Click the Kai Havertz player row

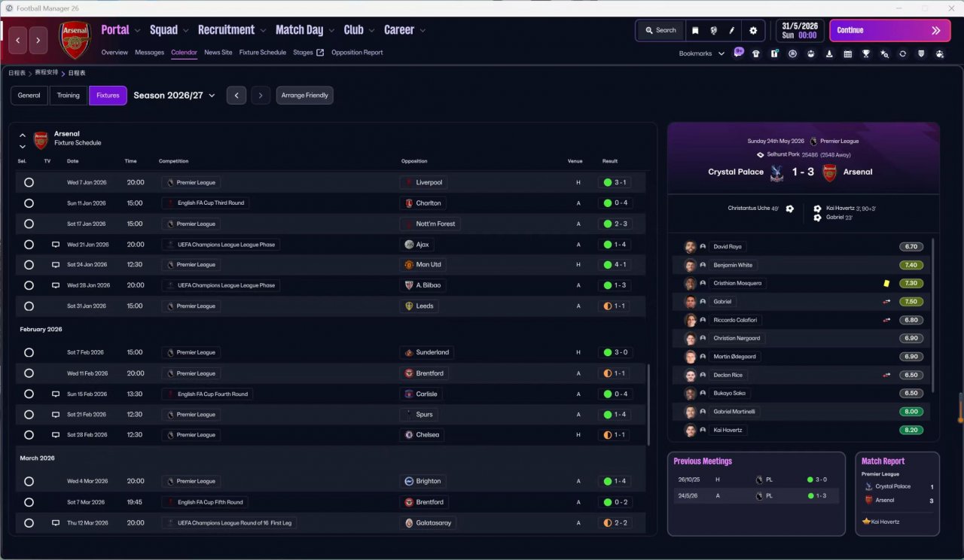coord(803,431)
